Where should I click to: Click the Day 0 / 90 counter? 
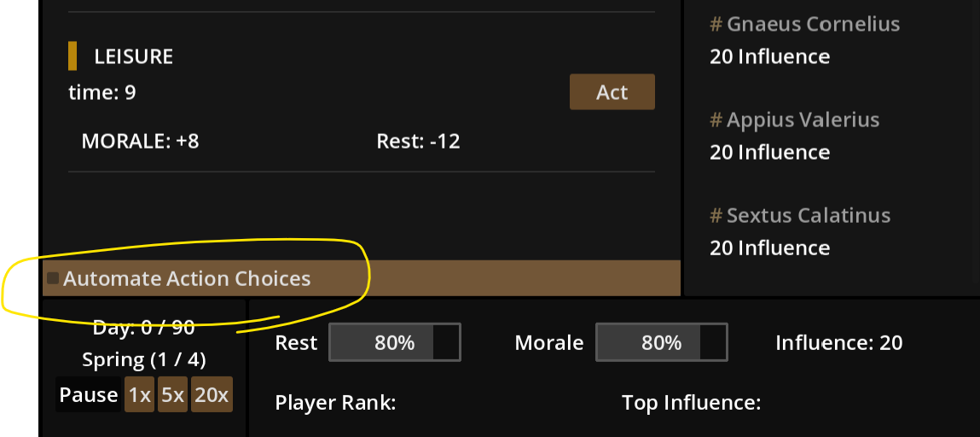(x=144, y=327)
